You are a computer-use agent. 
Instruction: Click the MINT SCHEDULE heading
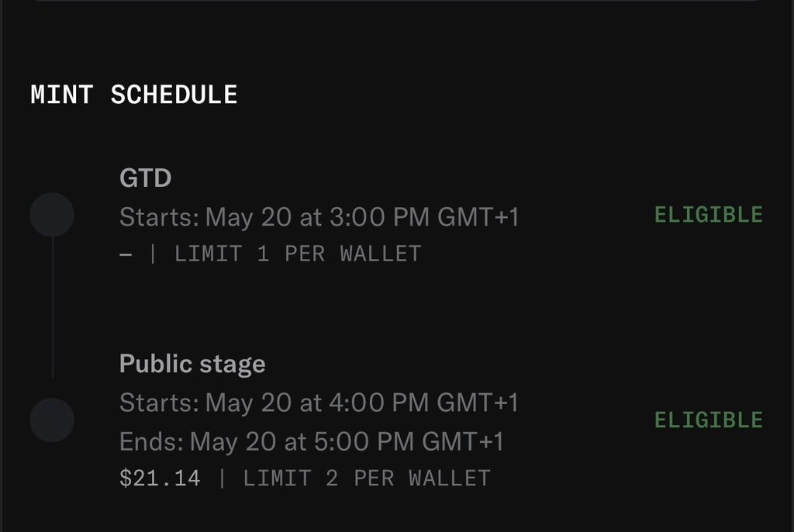[x=133, y=95]
